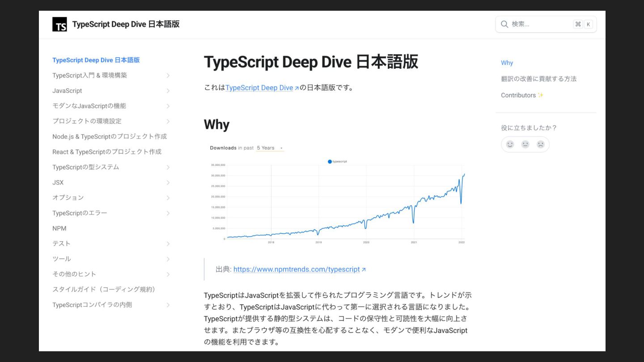Click the main page title heading
Screen dimensions: 644x362
[x=311, y=62]
